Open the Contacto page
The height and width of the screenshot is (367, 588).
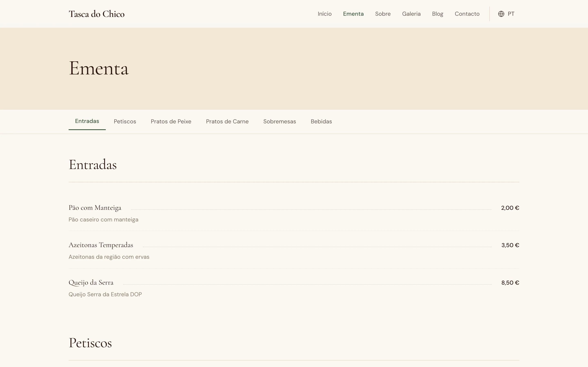tap(467, 14)
